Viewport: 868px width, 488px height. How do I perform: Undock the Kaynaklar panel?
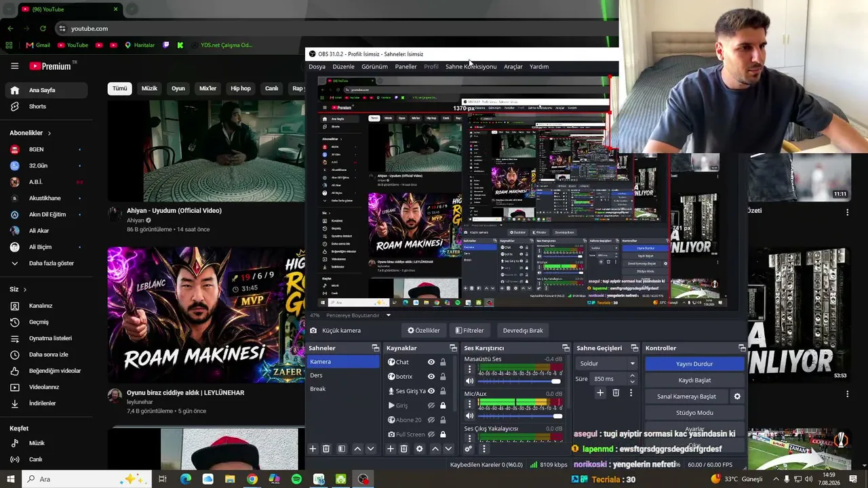pos(453,348)
